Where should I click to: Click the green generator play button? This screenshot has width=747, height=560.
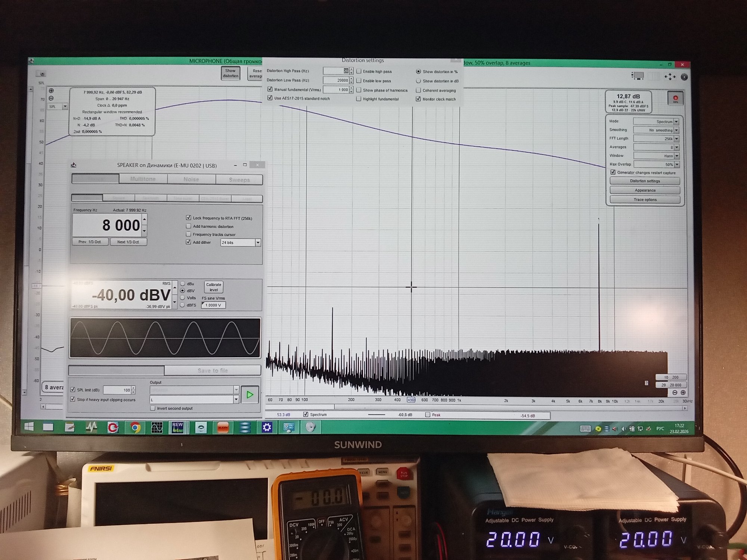pyautogui.click(x=250, y=395)
